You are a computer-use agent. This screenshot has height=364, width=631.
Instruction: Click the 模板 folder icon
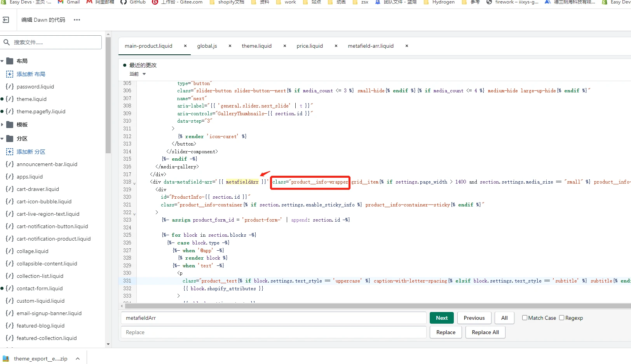click(x=10, y=125)
